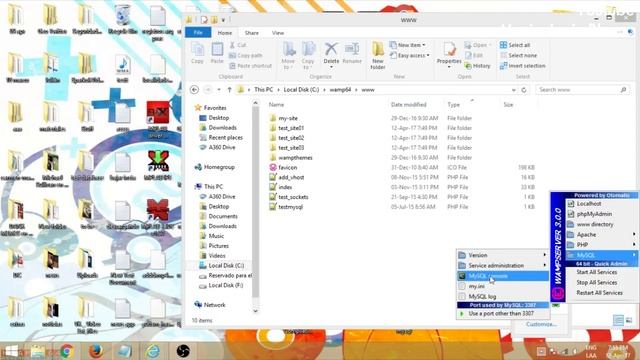Select Homegroup in navigation pane
The image size is (640, 360).
[219, 167]
